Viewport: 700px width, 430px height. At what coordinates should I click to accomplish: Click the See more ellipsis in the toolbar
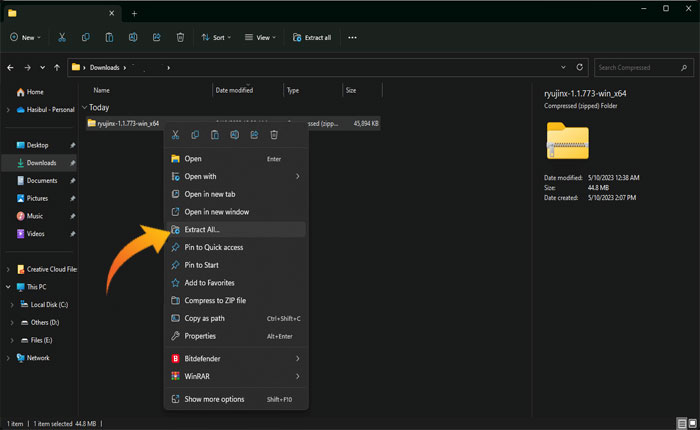(352, 37)
